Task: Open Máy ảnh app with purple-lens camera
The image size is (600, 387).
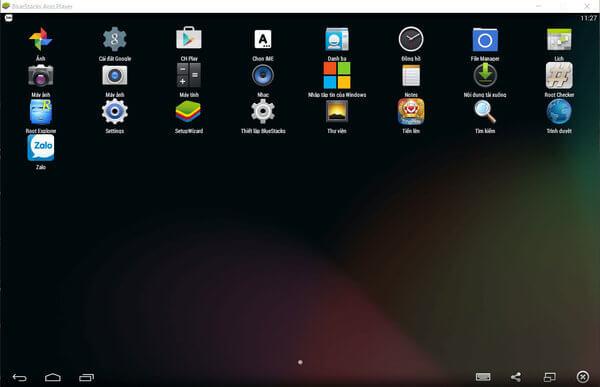Action: [x=41, y=75]
